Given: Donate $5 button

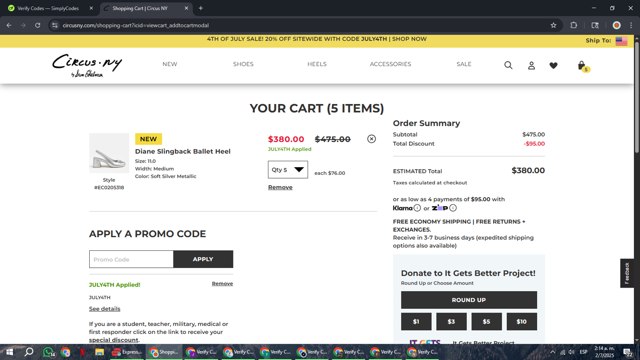Looking at the screenshot, I should pos(487,322).
